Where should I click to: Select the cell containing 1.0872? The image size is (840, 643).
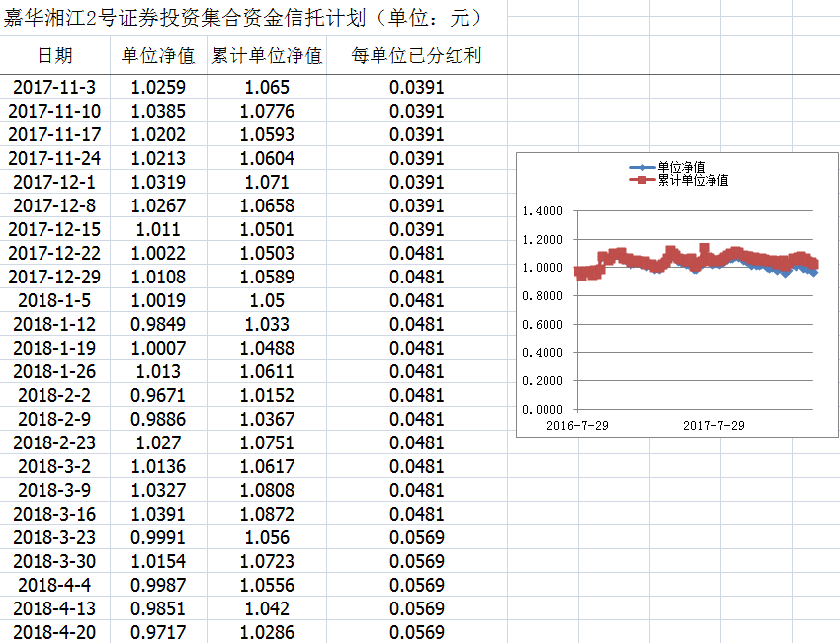267,514
